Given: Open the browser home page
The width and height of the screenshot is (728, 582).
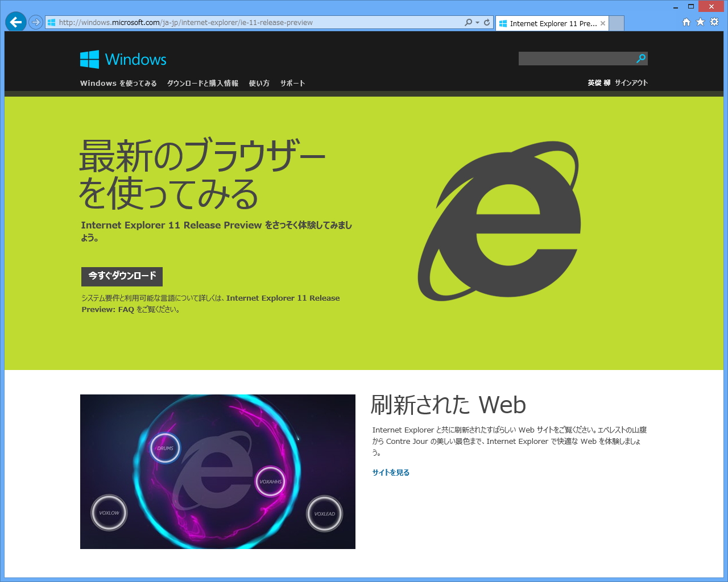Looking at the screenshot, I should (687, 22).
